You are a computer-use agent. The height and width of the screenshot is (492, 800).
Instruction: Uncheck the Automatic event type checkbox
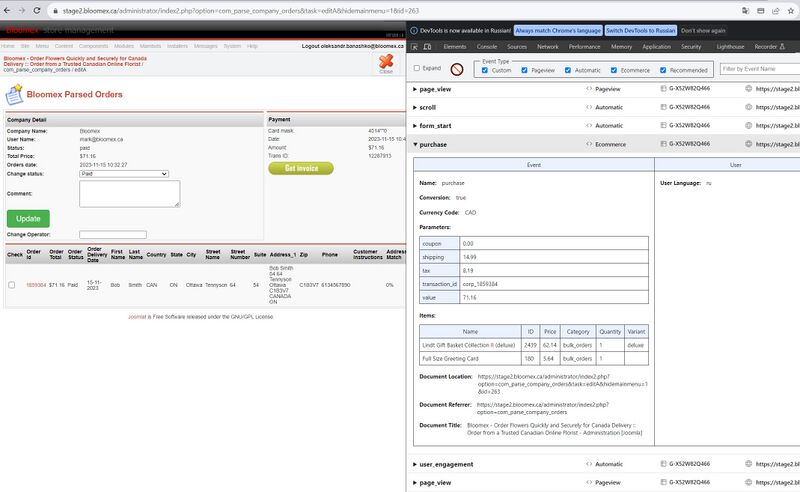568,70
